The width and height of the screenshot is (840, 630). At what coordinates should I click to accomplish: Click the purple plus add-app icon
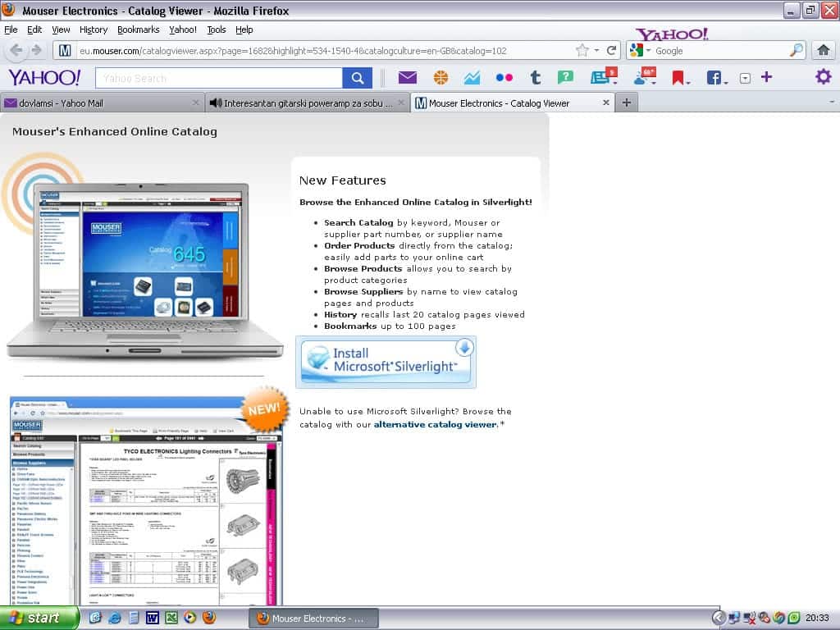click(767, 77)
